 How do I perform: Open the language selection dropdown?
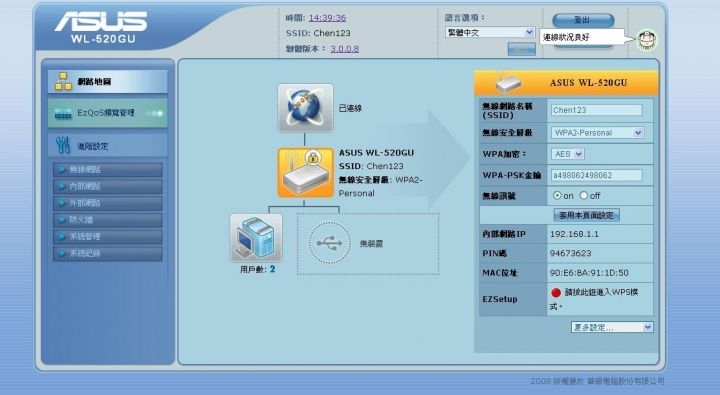[x=490, y=32]
